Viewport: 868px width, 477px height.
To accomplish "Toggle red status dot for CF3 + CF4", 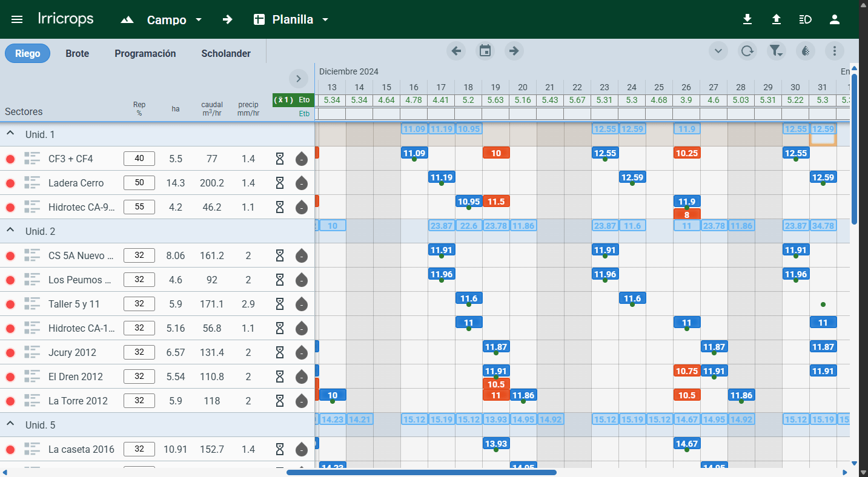I will tap(10, 159).
